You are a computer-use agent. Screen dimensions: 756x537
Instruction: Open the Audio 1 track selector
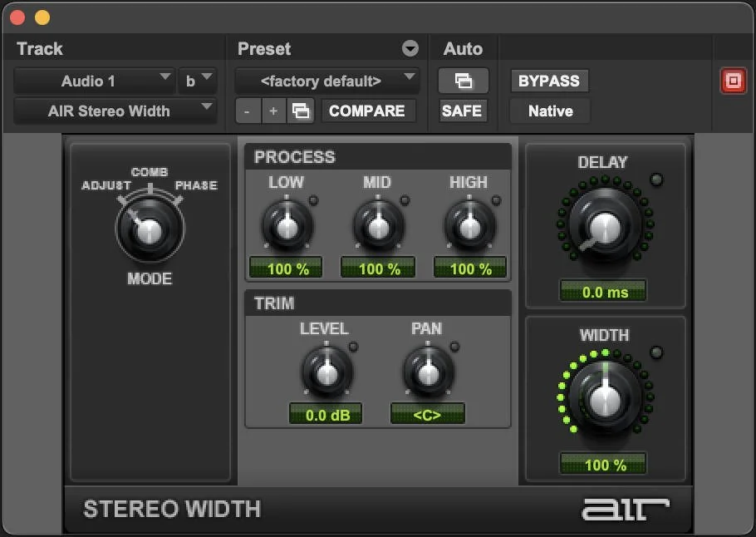pos(94,81)
